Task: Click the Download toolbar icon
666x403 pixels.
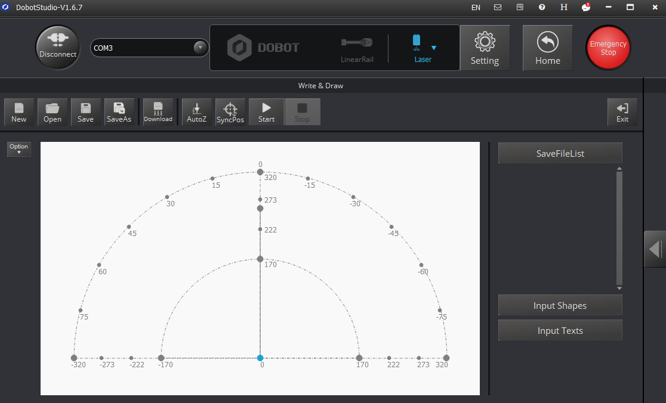Action: 158,112
